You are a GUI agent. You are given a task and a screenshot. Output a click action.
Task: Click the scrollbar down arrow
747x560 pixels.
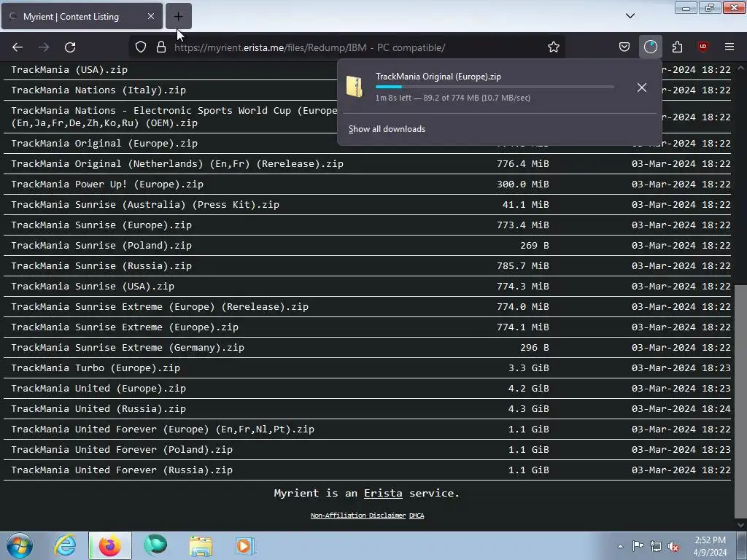tap(740, 525)
